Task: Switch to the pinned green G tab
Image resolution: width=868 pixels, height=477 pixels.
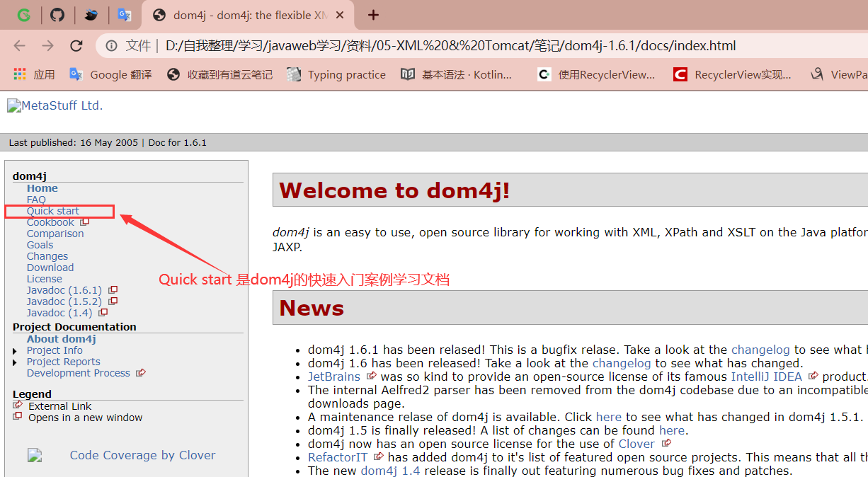Action: point(24,15)
